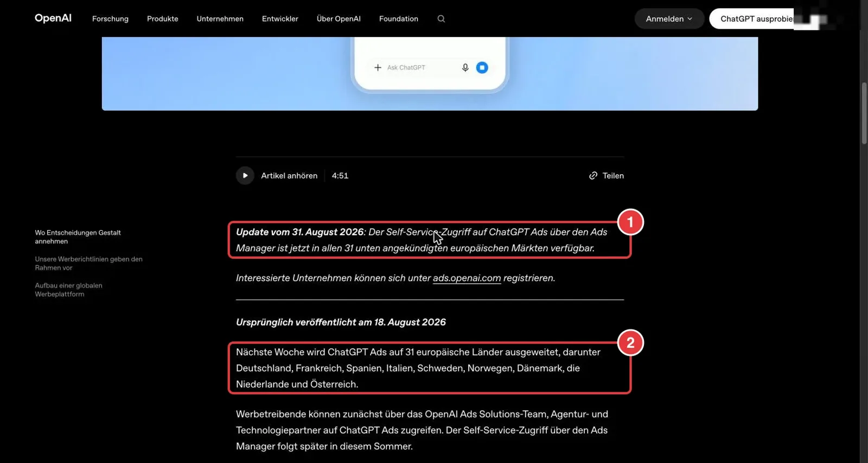Click the Teilen share label
Screen dimensions: 868x463
(613, 175)
